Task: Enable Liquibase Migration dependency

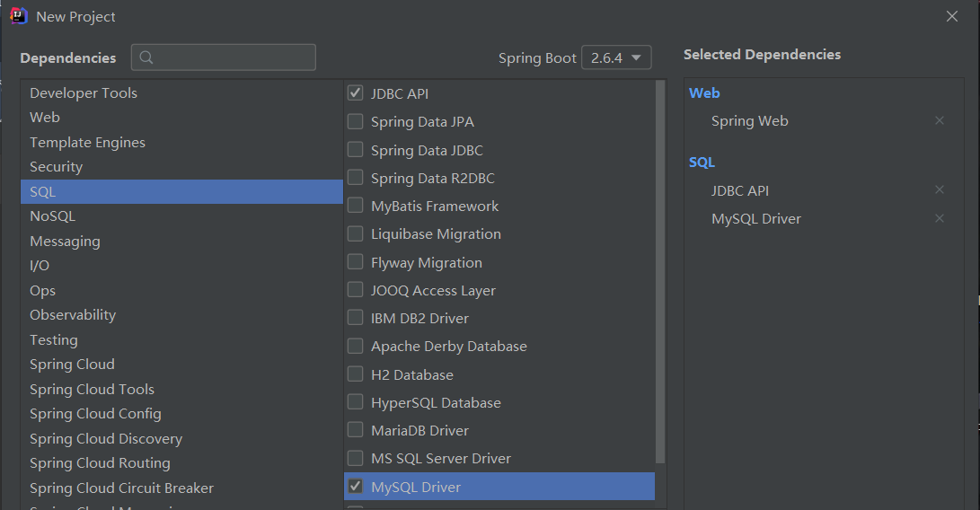Action: [355, 233]
